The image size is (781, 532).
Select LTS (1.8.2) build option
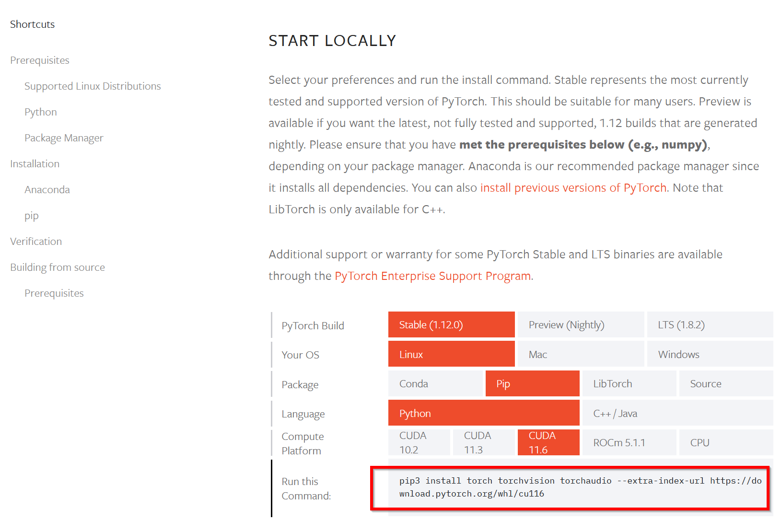(x=710, y=325)
